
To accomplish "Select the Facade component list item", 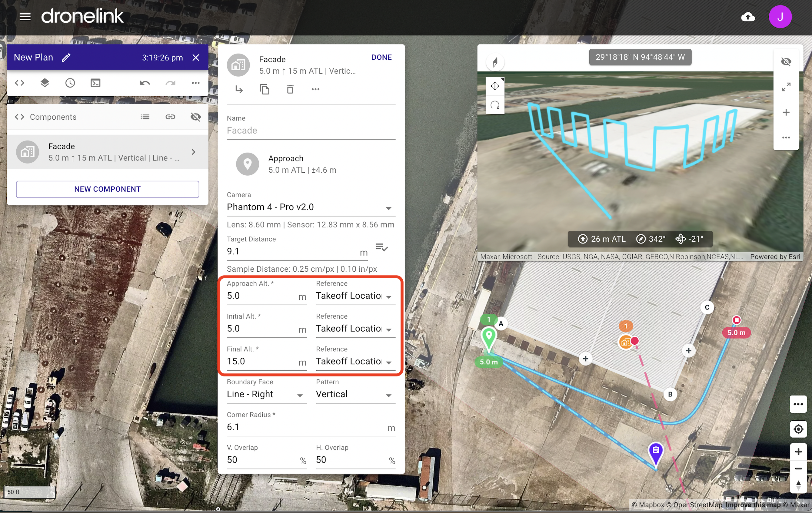I will (x=108, y=152).
